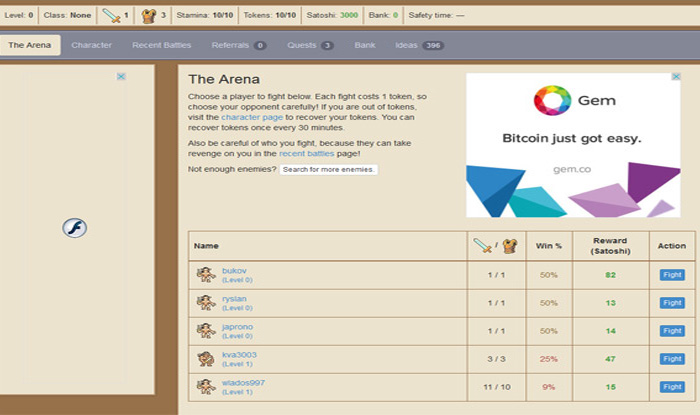Screen dimensions: 700x415
Task: Close the left sidebar ad with X icon
Action: point(121,76)
